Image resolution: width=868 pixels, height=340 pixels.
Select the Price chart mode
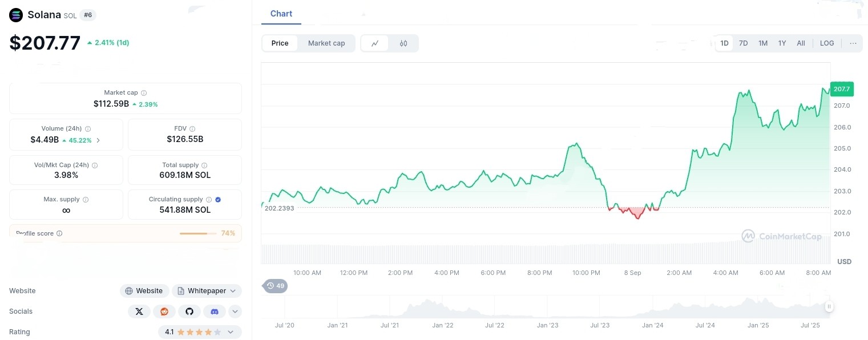tap(280, 43)
